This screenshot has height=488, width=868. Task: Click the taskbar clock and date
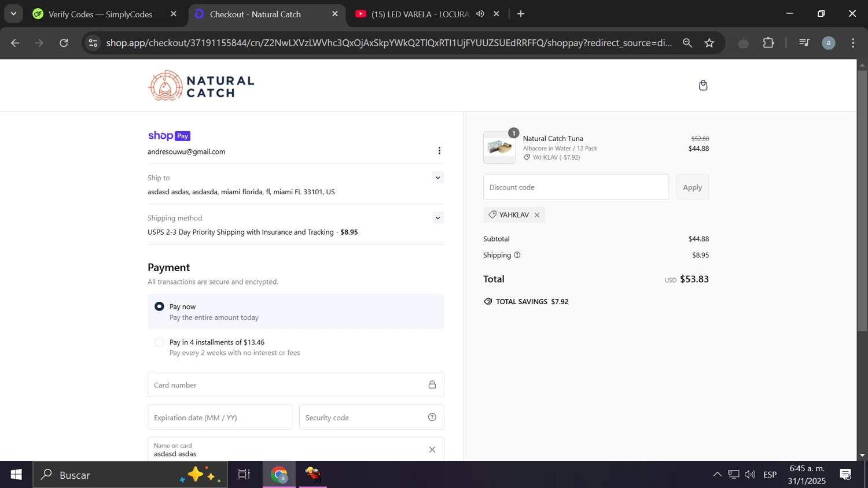pyautogui.click(x=807, y=475)
